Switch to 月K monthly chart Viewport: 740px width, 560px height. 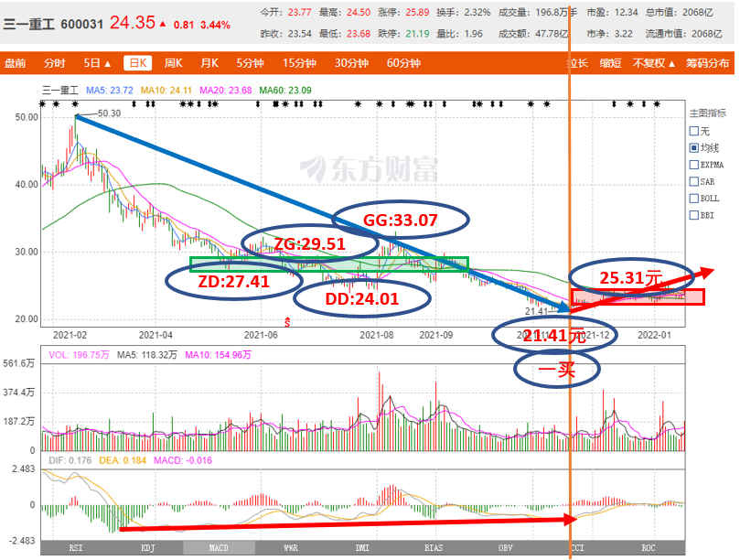tap(209, 63)
